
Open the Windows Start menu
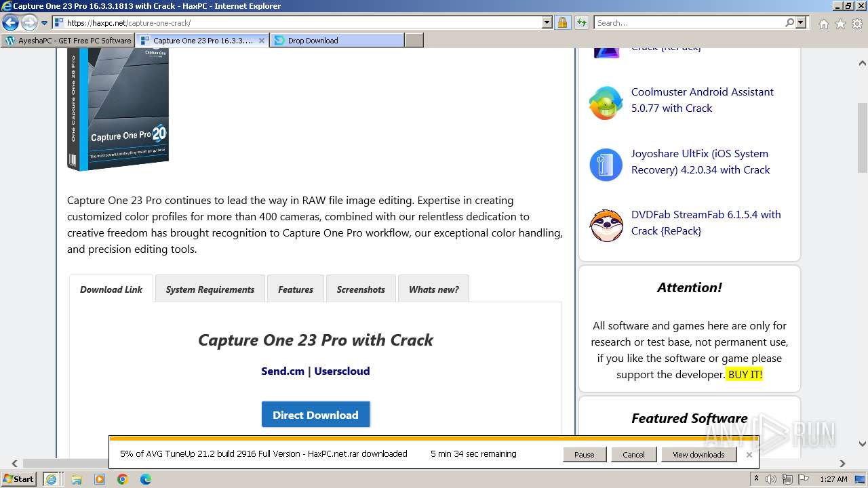coord(19,479)
